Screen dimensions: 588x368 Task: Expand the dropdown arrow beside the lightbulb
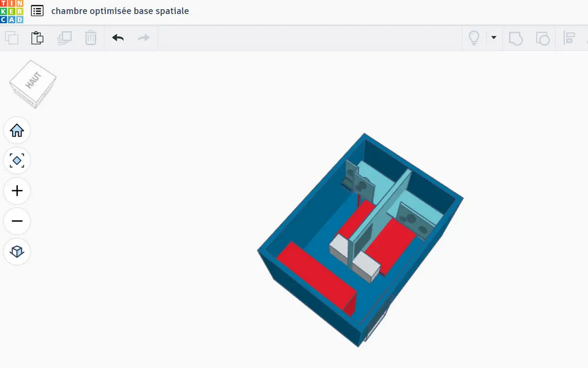(x=493, y=38)
